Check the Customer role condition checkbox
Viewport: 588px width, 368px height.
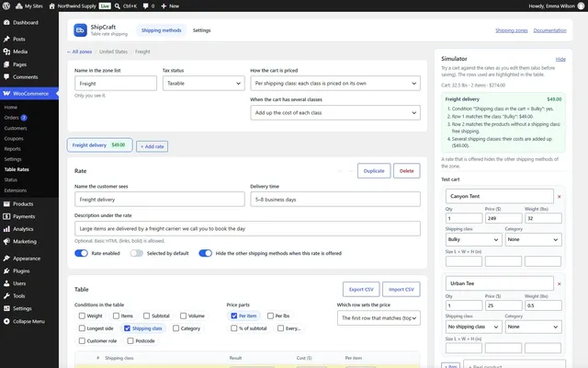tap(82, 341)
